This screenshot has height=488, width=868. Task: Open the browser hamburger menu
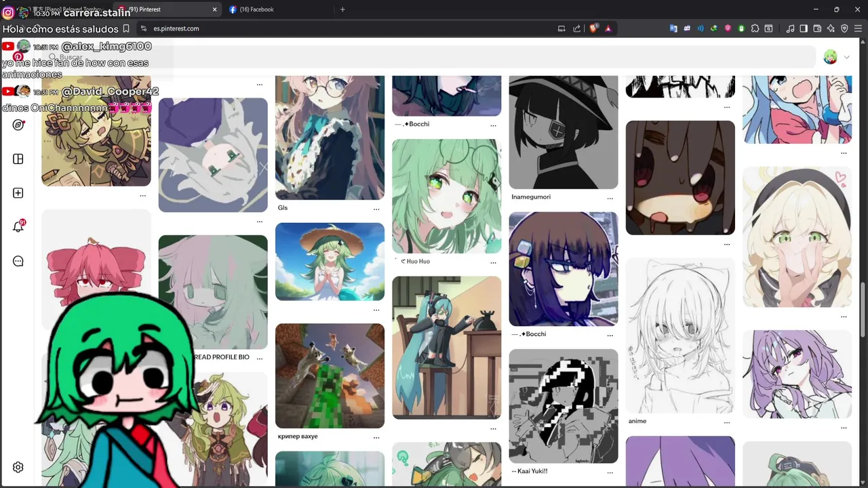click(x=858, y=28)
